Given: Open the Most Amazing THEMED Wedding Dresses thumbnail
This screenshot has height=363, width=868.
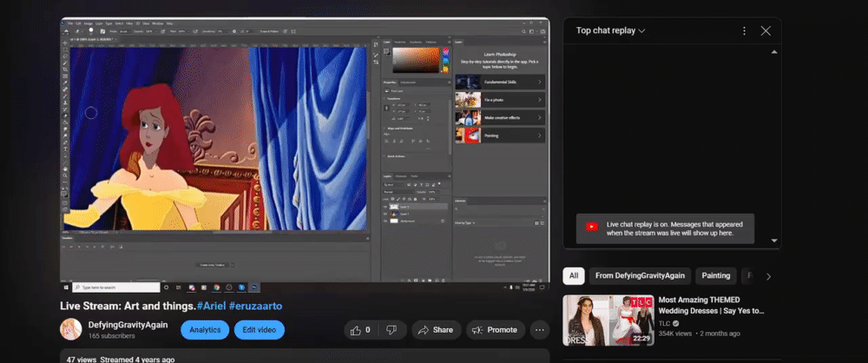Looking at the screenshot, I should pos(608,320).
